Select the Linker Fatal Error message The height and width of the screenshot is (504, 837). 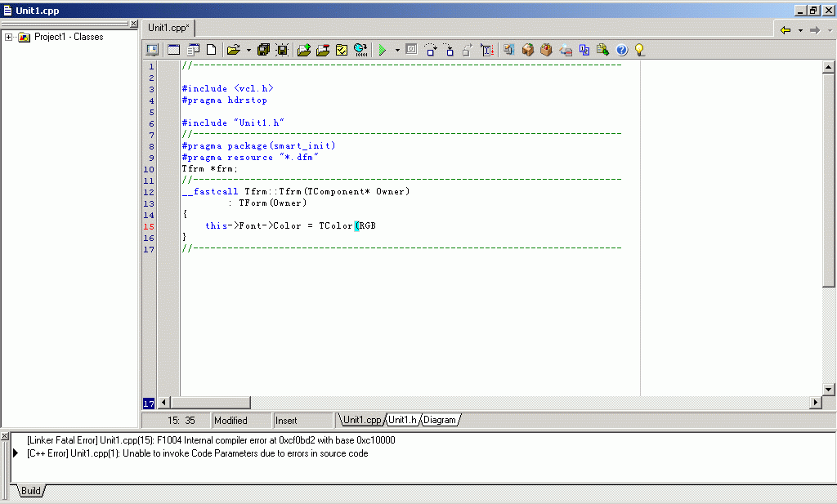211,440
